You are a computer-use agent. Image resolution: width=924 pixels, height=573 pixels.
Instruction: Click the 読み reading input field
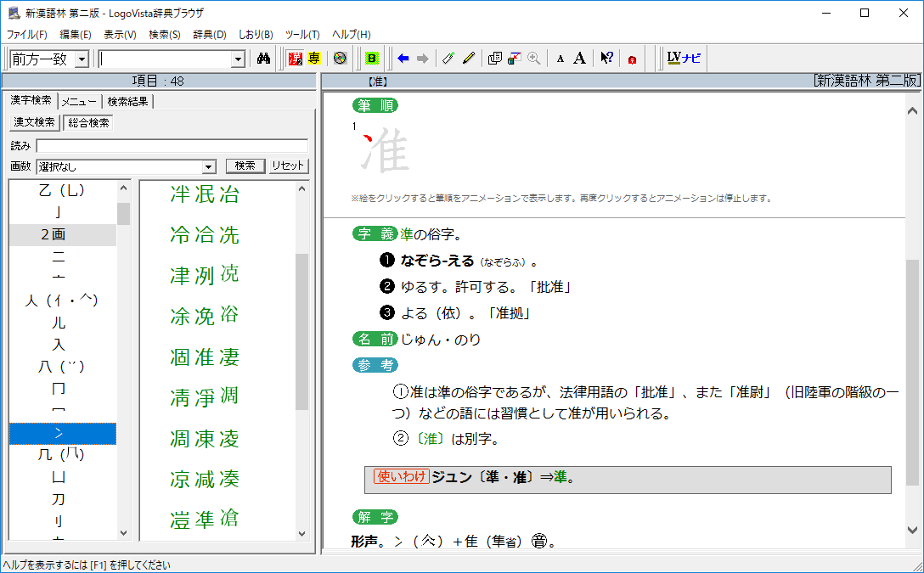172,146
